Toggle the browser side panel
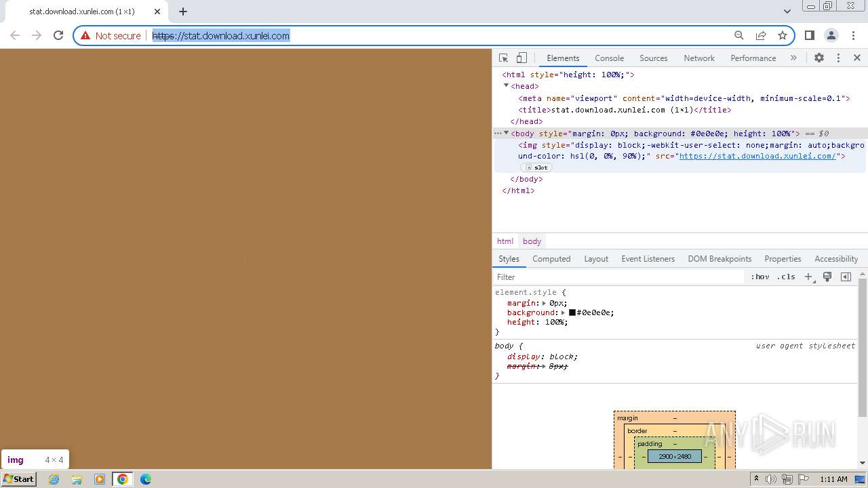Image resolution: width=868 pixels, height=488 pixels. (809, 35)
